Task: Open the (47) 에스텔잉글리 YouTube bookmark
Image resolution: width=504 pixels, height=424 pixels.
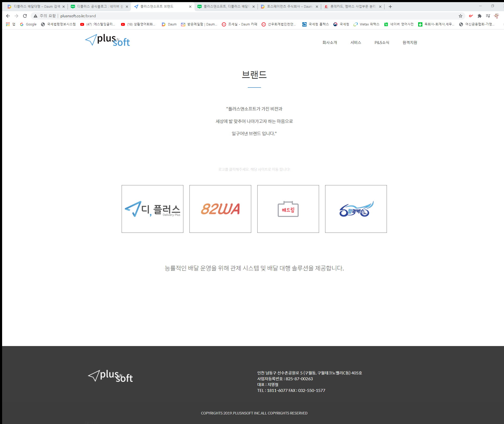Action: tap(98, 24)
